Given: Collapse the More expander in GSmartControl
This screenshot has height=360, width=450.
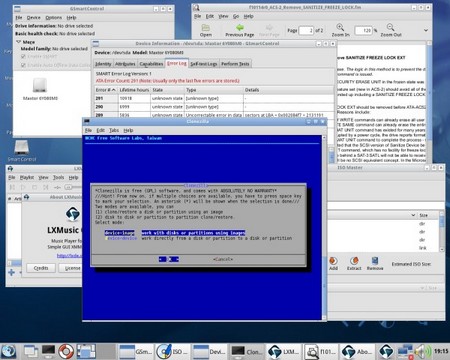Looking at the screenshot, I should click(x=18, y=42).
